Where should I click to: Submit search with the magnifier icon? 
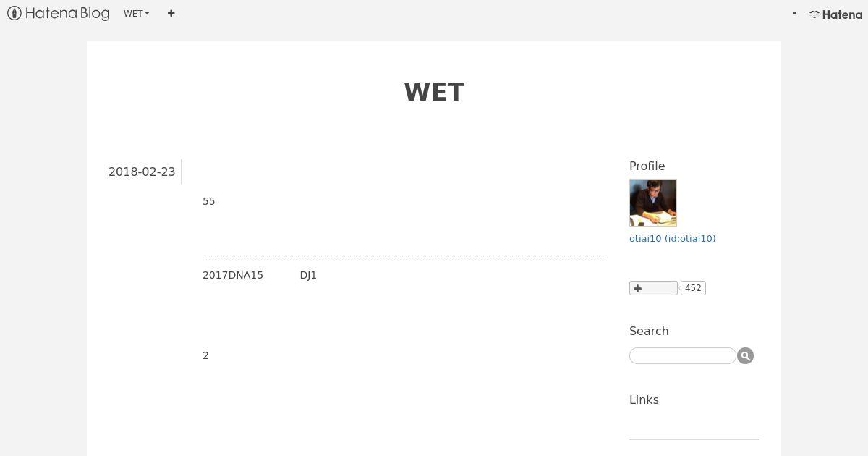coord(746,355)
